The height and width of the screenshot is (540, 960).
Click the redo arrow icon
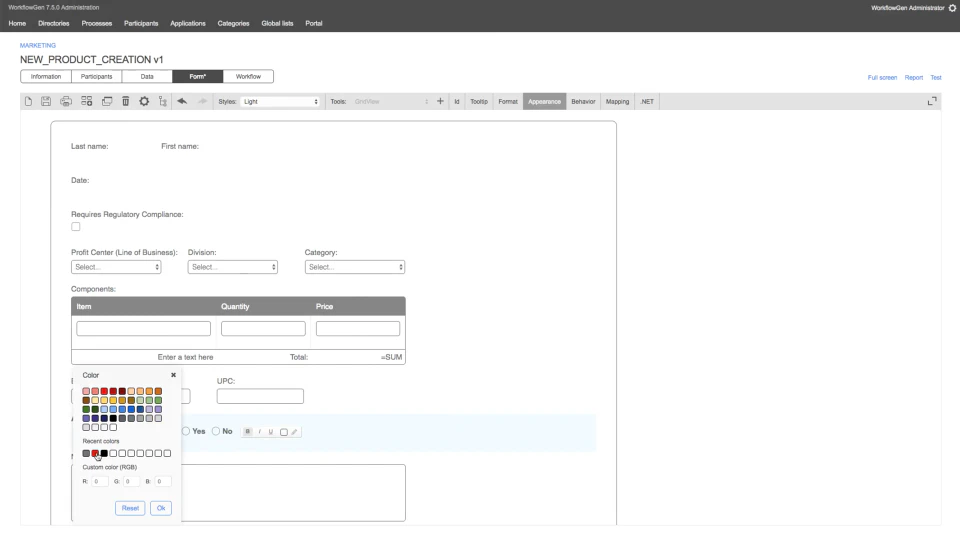pos(202,102)
